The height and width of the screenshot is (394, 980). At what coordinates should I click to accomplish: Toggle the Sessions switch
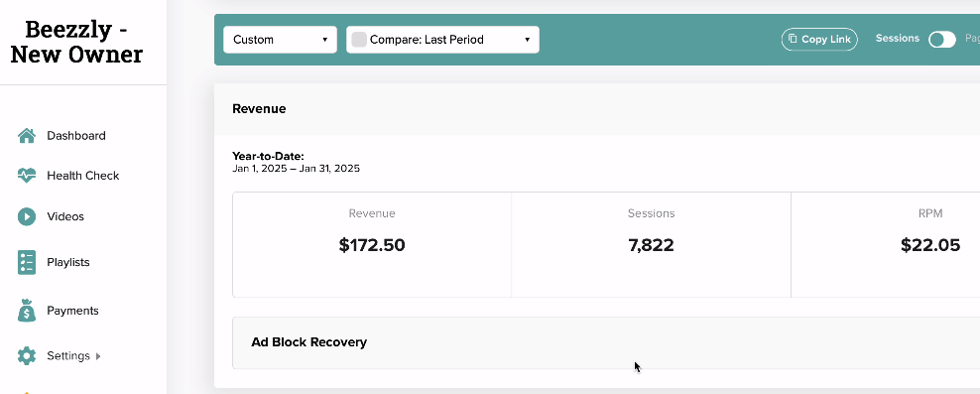coord(942,40)
